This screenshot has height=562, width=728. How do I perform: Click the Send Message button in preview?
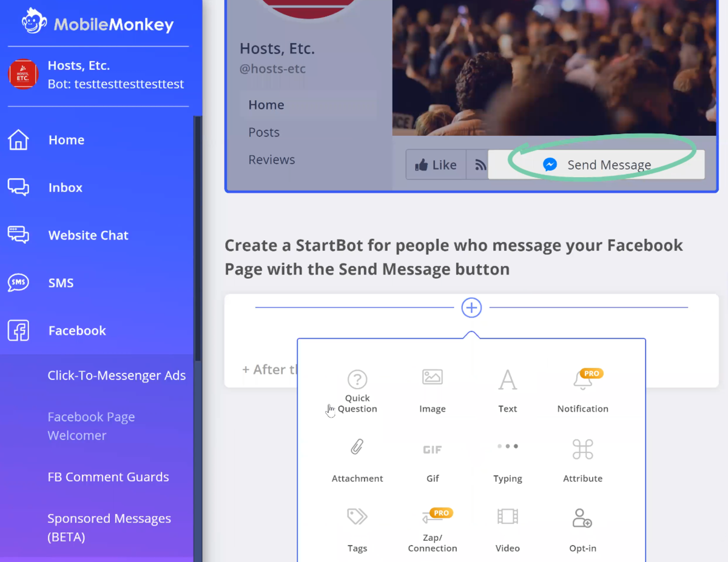coord(596,165)
